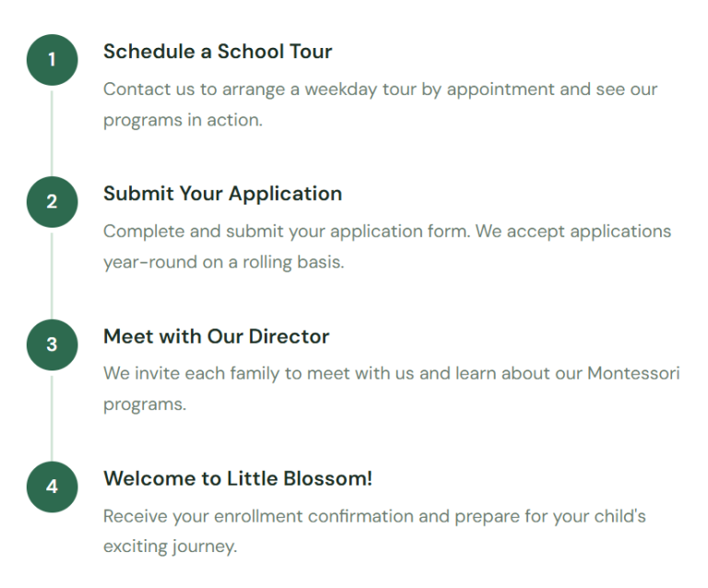The image size is (708, 588).
Task: Click the phrase 'exciting journey' in step 4
Action: (170, 546)
